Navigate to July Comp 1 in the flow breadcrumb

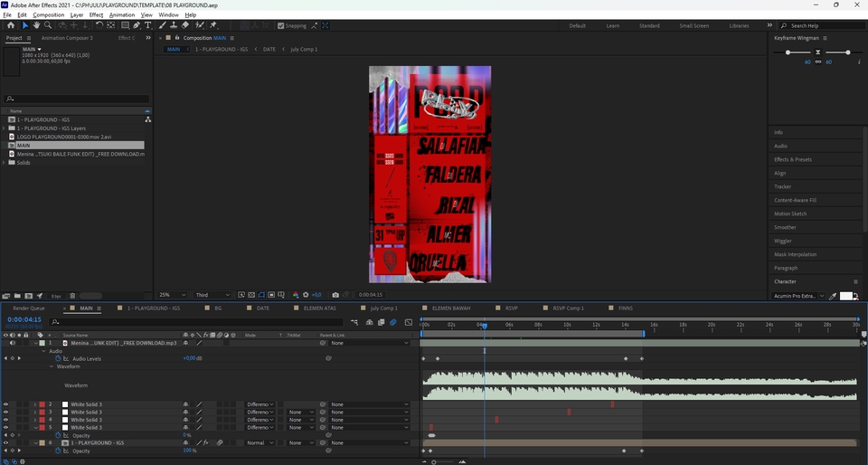tap(304, 49)
